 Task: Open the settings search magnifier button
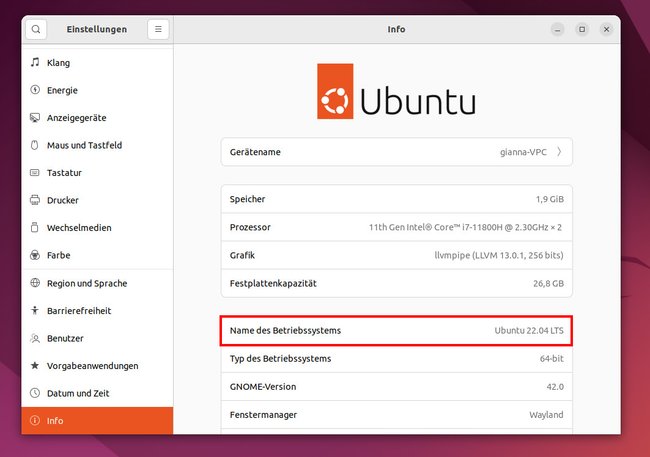point(36,29)
